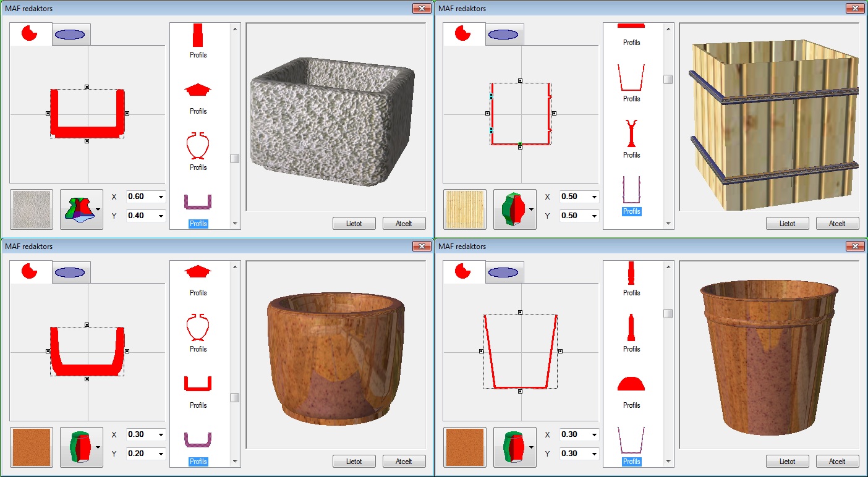This screenshot has width=868, height=477.
Task: Switch to the red profile tab in the wooden crate window
Action: pyautogui.click(x=463, y=35)
